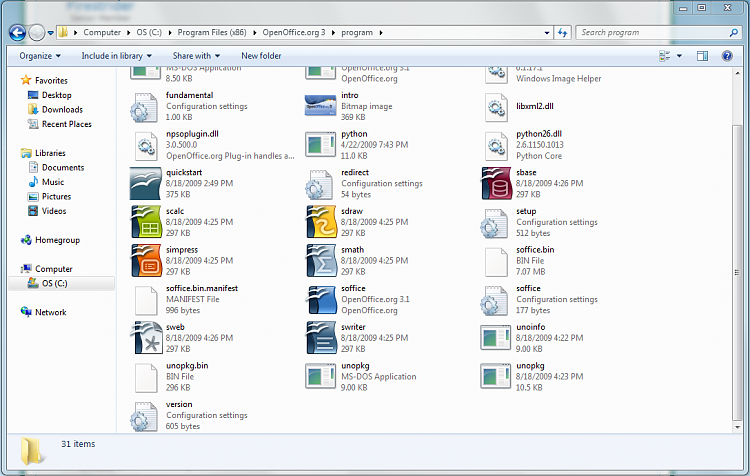
Task: Select the sdraw drawing icon
Action: [x=320, y=222]
